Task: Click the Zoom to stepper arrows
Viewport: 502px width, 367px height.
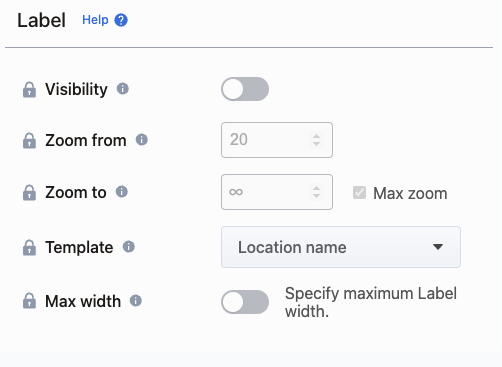Action: click(x=316, y=192)
